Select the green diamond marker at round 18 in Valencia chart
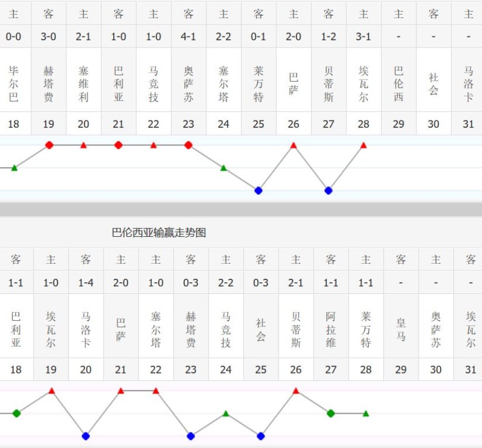482x448 pixels. click(16, 413)
